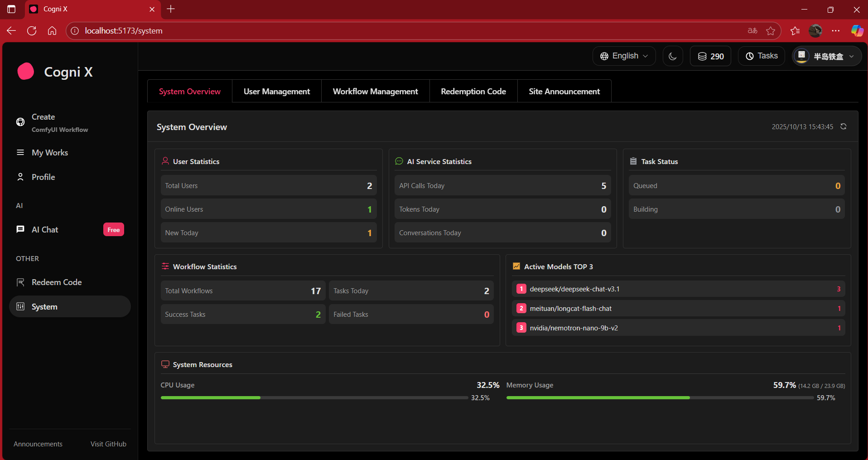Open the Workflow Management tab

click(x=375, y=92)
